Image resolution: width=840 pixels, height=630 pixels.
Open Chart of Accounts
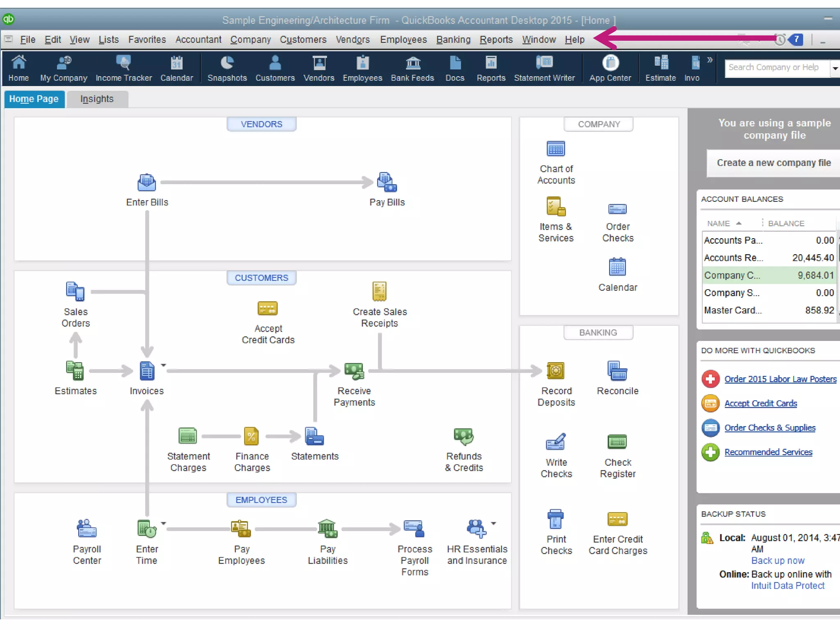point(556,149)
